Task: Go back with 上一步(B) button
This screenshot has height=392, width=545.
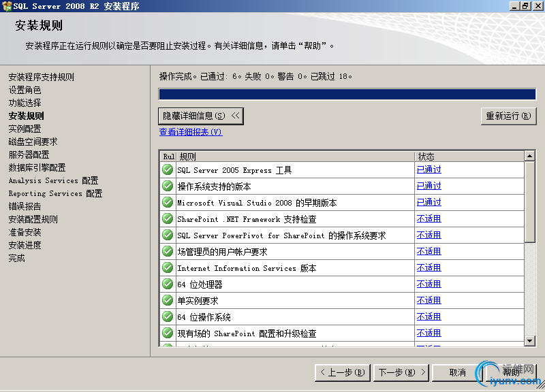Action: [343, 372]
